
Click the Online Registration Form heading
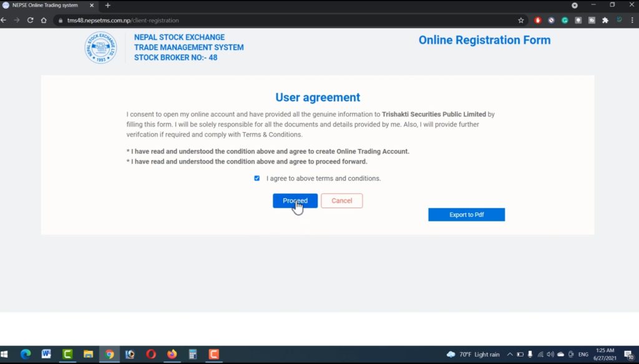click(484, 40)
